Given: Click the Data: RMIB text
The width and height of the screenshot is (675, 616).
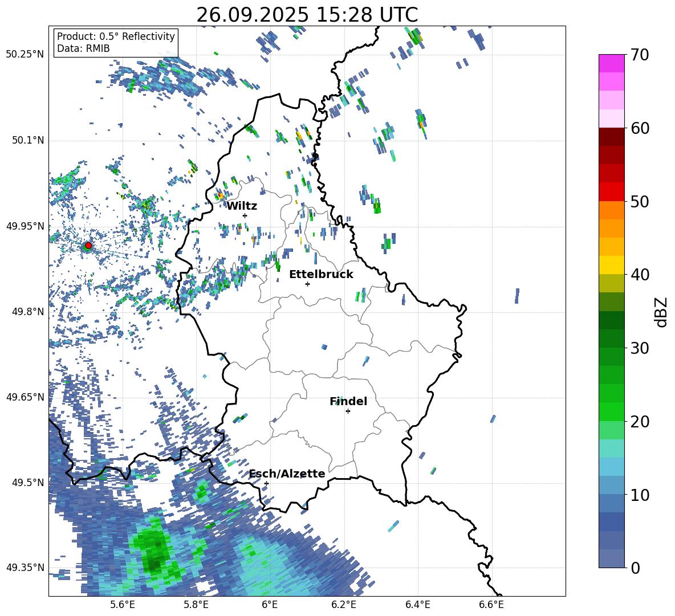Looking at the screenshot, I should (x=83, y=48).
